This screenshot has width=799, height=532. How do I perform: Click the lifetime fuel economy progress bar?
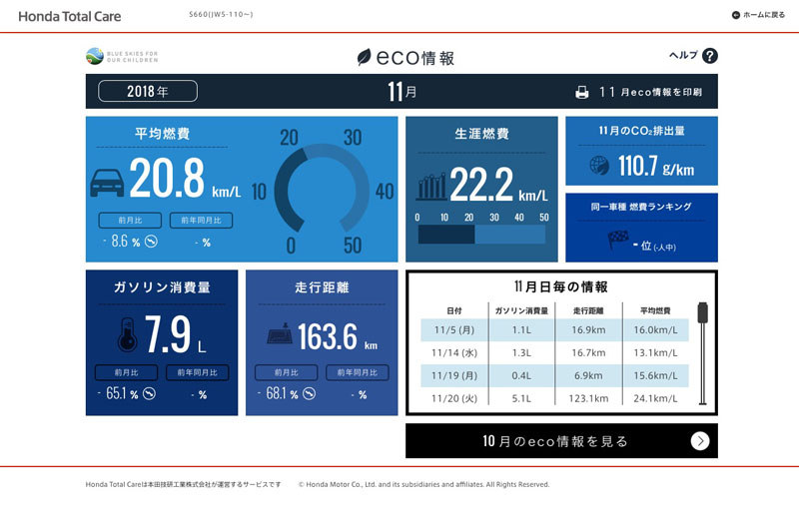point(481,235)
